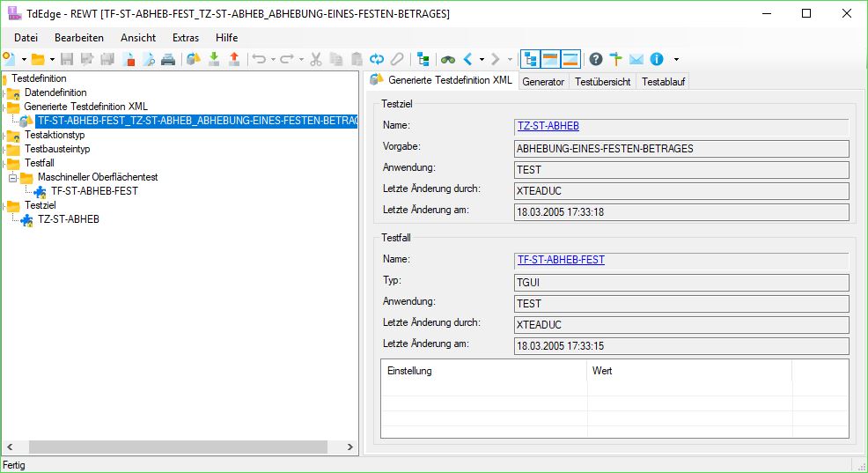Click the envelope mail icon
Screen dimensions: 868x473
(636, 59)
